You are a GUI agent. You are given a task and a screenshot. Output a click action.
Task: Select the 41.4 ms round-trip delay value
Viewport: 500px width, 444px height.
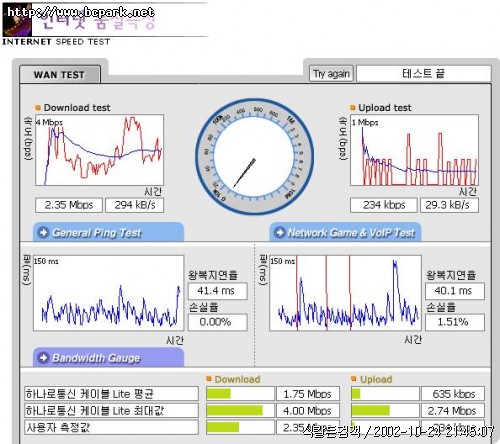coord(218,291)
